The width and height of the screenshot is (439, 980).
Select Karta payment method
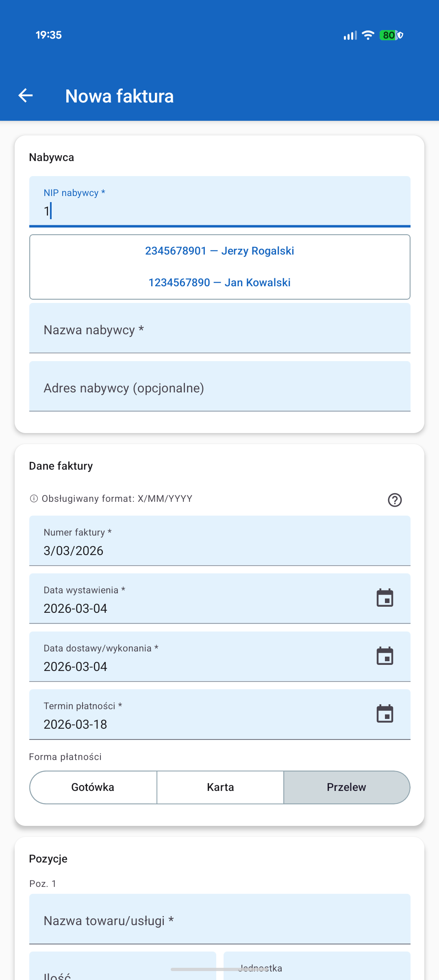click(x=220, y=787)
